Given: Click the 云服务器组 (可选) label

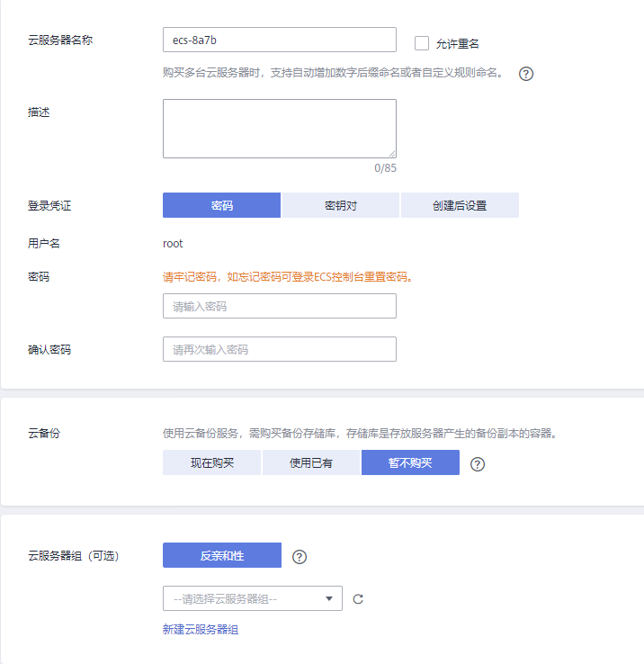Looking at the screenshot, I should [x=73, y=556].
